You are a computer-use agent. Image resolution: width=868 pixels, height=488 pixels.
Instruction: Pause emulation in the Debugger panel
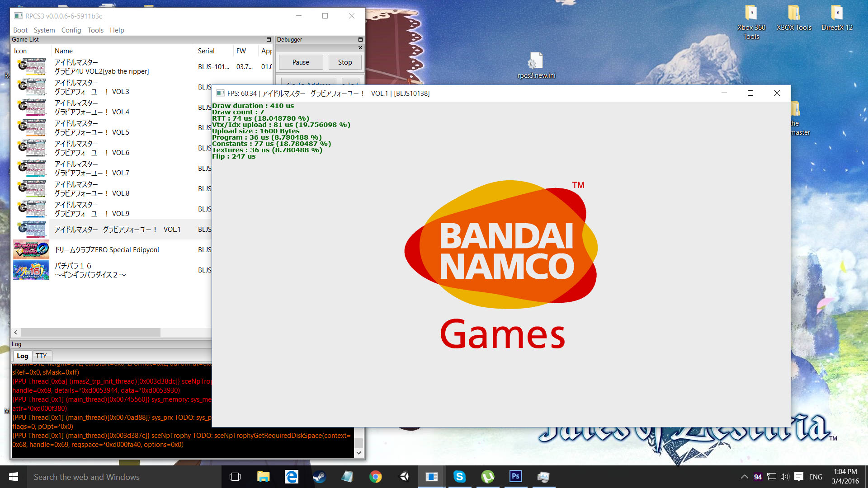coord(301,62)
